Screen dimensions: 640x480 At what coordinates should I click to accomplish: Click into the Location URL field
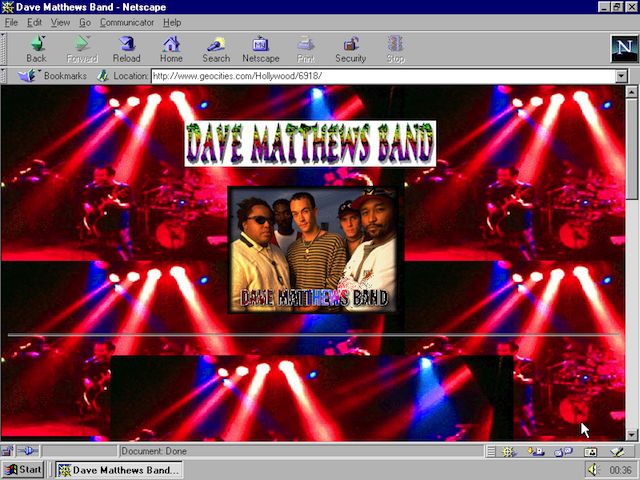pyautogui.click(x=383, y=76)
